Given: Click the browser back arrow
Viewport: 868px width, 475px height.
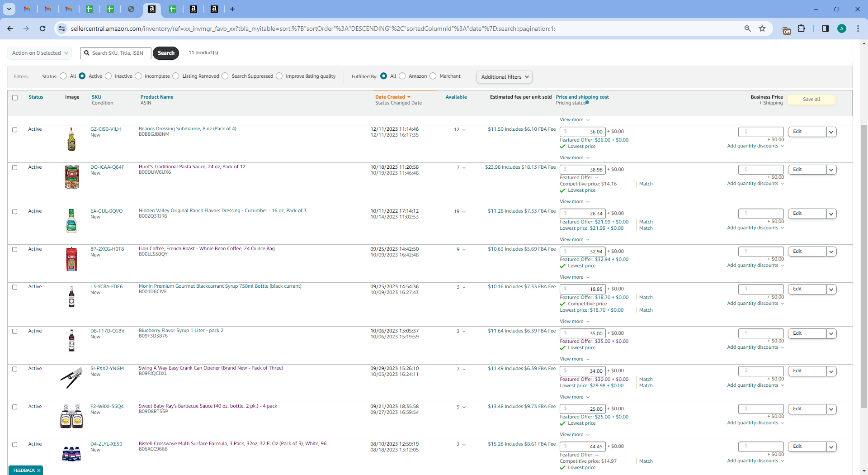Looking at the screenshot, I should (10, 28).
